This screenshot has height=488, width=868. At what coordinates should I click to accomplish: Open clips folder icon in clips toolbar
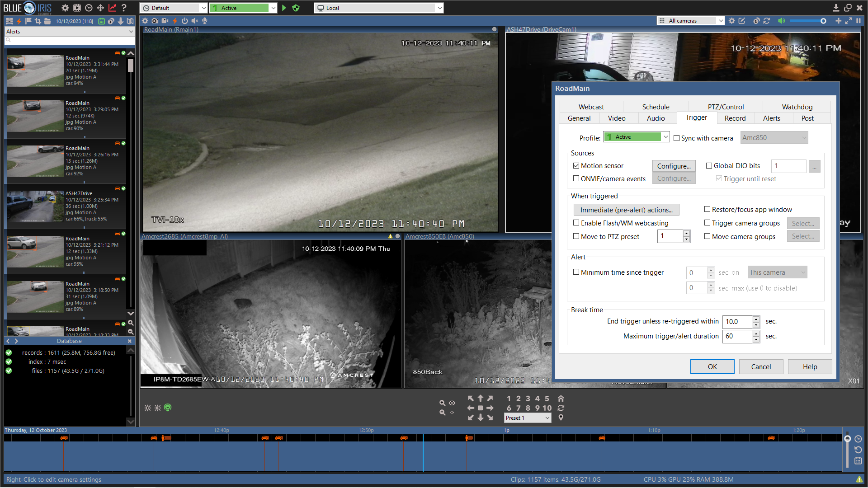47,21
